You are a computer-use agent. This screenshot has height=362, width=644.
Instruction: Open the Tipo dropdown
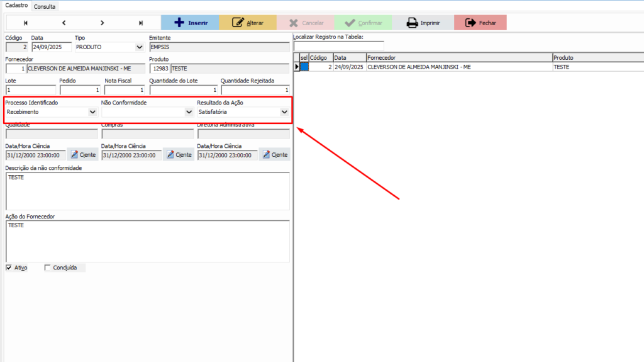(139, 47)
